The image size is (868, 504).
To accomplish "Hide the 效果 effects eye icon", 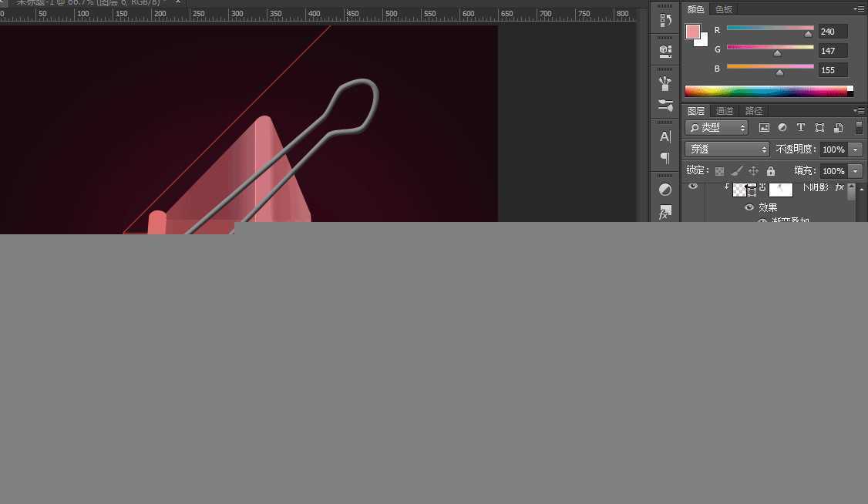I will pyautogui.click(x=749, y=207).
